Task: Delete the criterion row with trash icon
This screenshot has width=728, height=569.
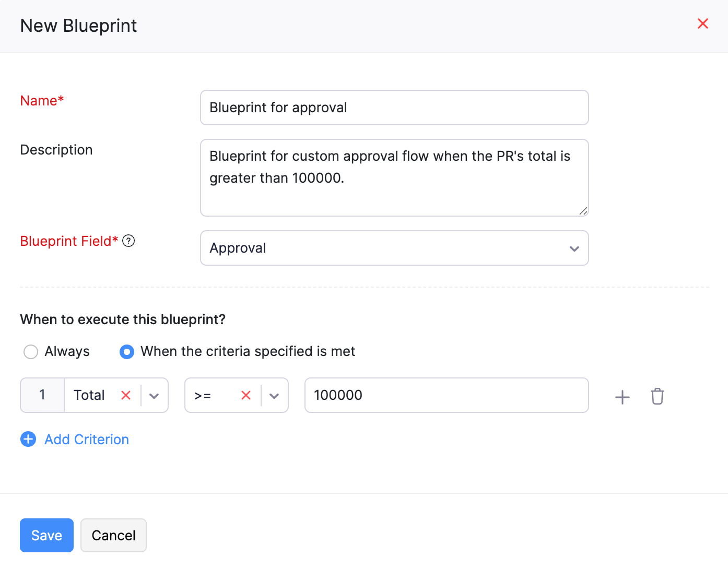Action: coord(657,397)
